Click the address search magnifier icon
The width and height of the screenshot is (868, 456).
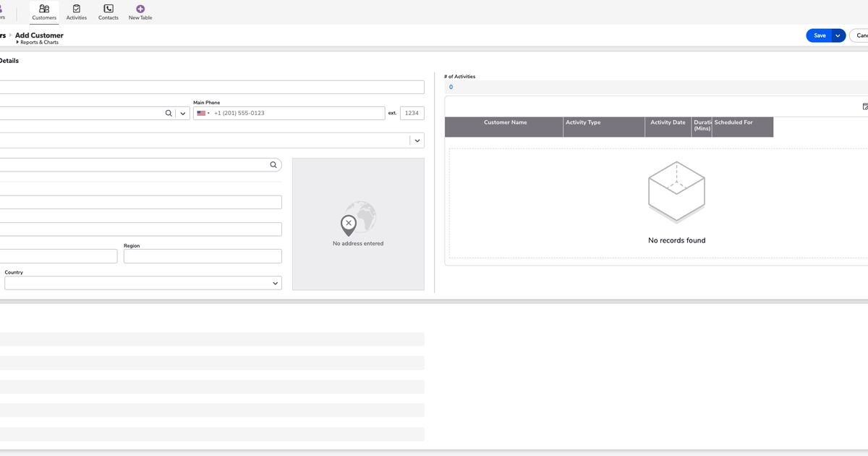(x=273, y=165)
